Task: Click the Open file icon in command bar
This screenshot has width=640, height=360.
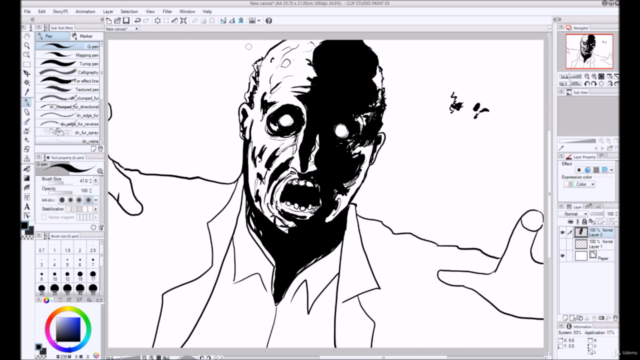Action: coord(118,21)
